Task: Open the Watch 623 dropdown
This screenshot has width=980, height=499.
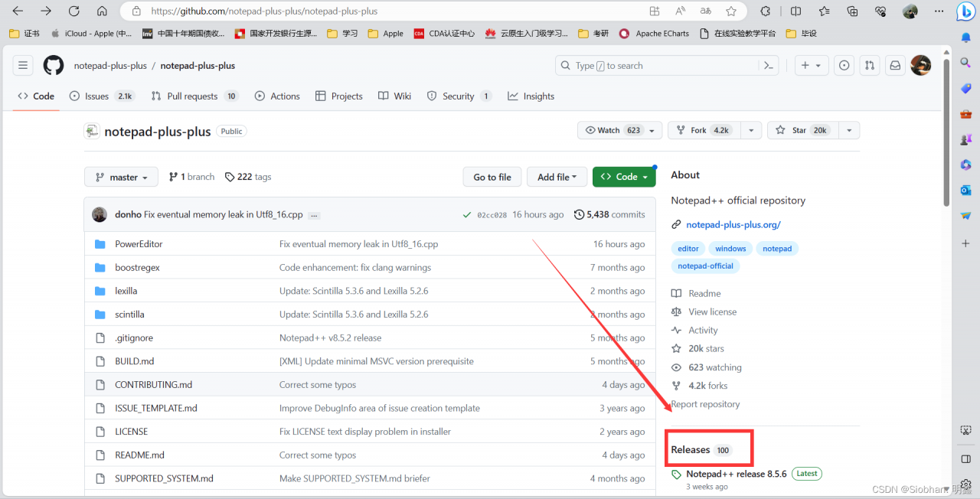Action: pyautogui.click(x=619, y=131)
